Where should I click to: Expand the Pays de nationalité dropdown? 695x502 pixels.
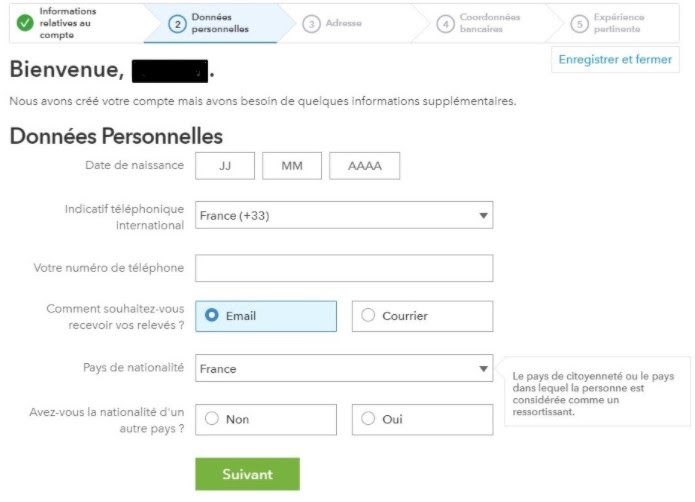click(344, 368)
